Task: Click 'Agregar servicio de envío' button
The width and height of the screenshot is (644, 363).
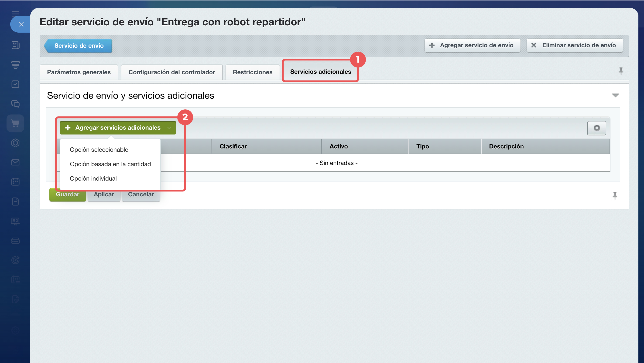Action: pyautogui.click(x=472, y=45)
